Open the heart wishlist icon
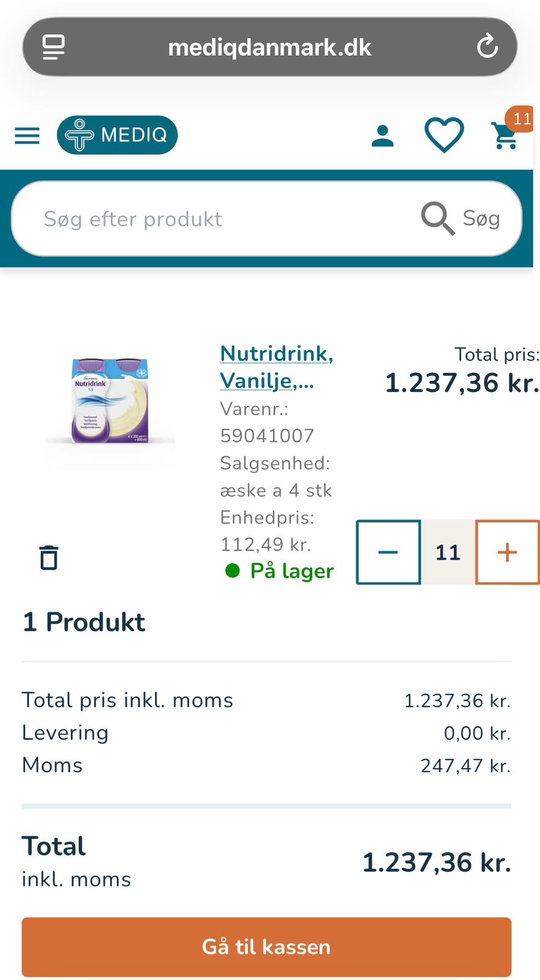 coord(444,135)
